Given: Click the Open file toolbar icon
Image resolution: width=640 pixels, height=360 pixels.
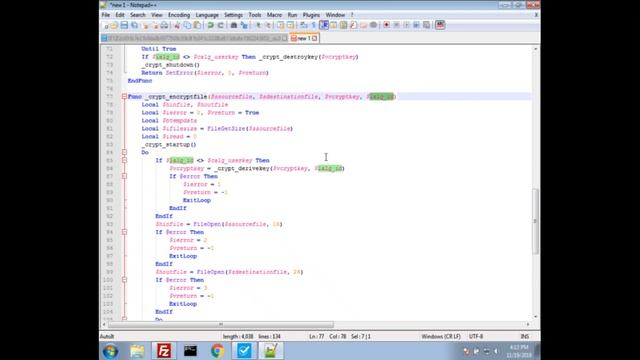Looking at the screenshot, I should (x=114, y=25).
